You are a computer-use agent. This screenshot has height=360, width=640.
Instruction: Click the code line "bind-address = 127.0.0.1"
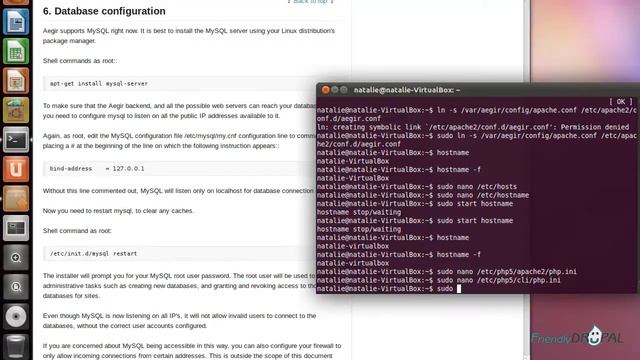[x=97, y=169]
